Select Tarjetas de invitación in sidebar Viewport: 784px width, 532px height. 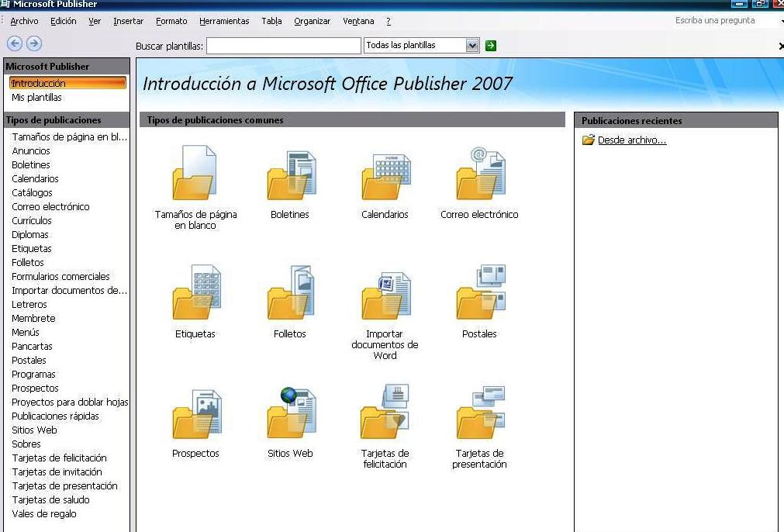tap(57, 472)
